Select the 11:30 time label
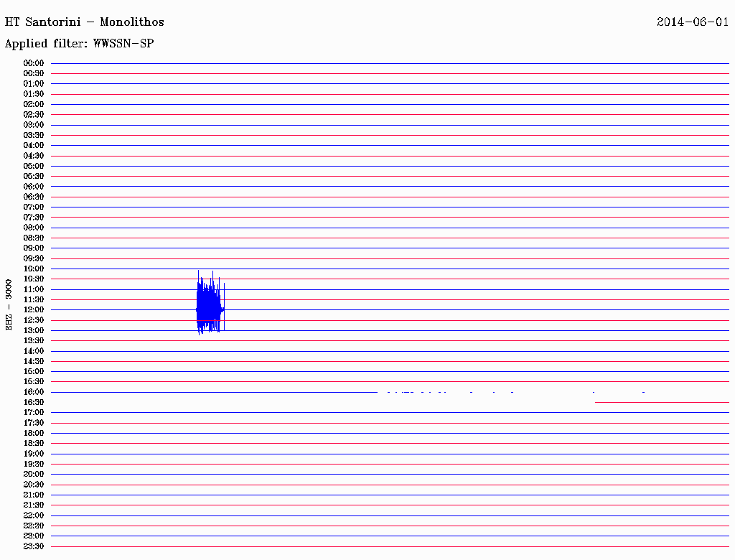Image resolution: width=735 pixels, height=560 pixels. coord(34,299)
